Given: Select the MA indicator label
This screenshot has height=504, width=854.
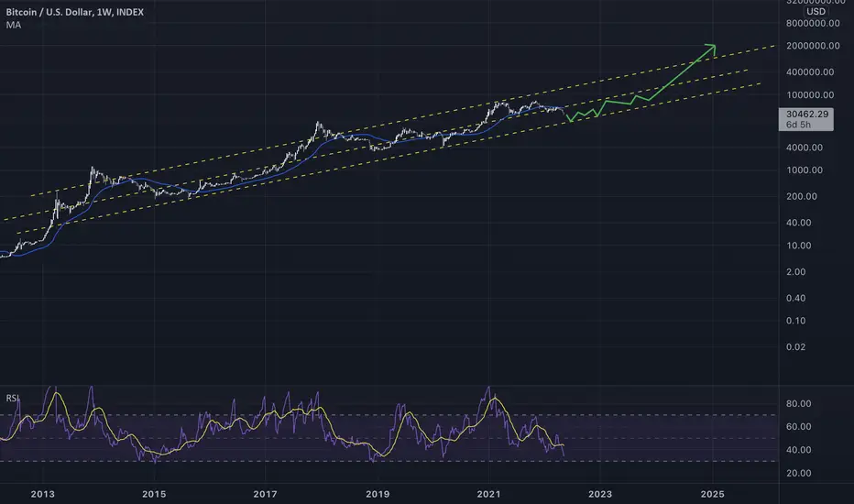Looking at the screenshot, I should tap(14, 25).
